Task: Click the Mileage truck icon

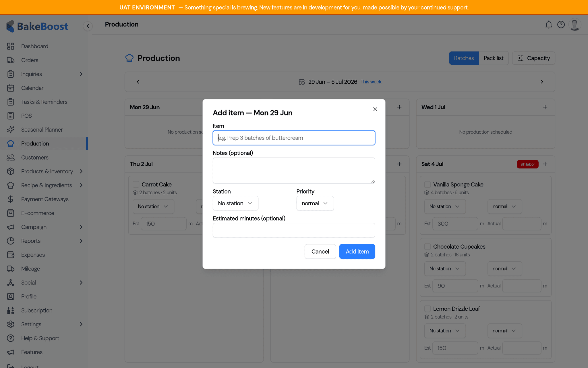Action: [11, 269]
